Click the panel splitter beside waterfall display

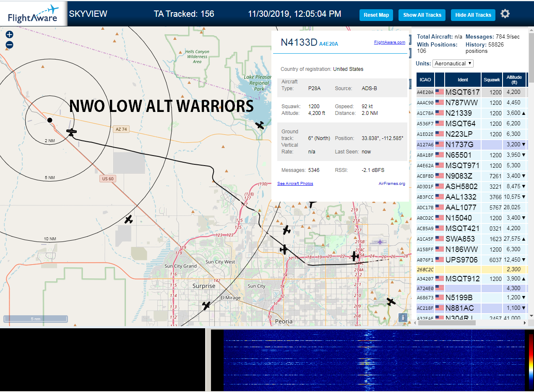pos(208,360)
